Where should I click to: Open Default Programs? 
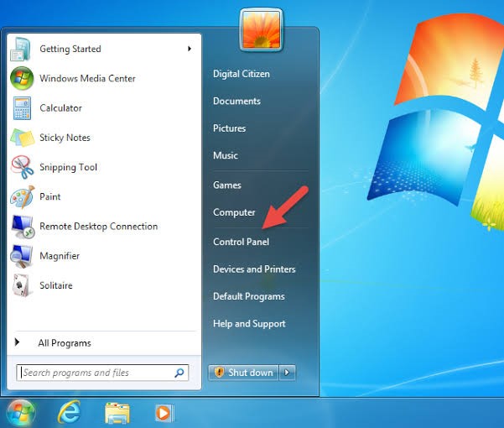tap(249, 296)
